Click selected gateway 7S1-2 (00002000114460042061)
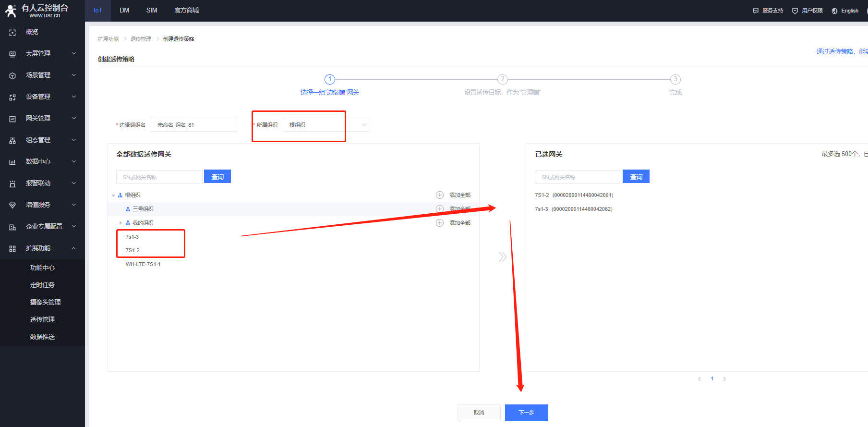Viewport: 868px width, 427px height. [574, 195]
